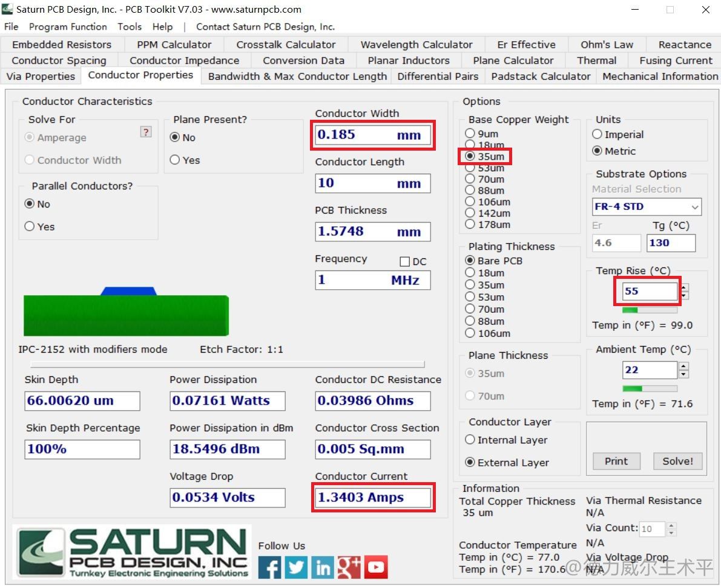
Task: Click the Saturn PCB Design logo
Action: tap(132, 552)
